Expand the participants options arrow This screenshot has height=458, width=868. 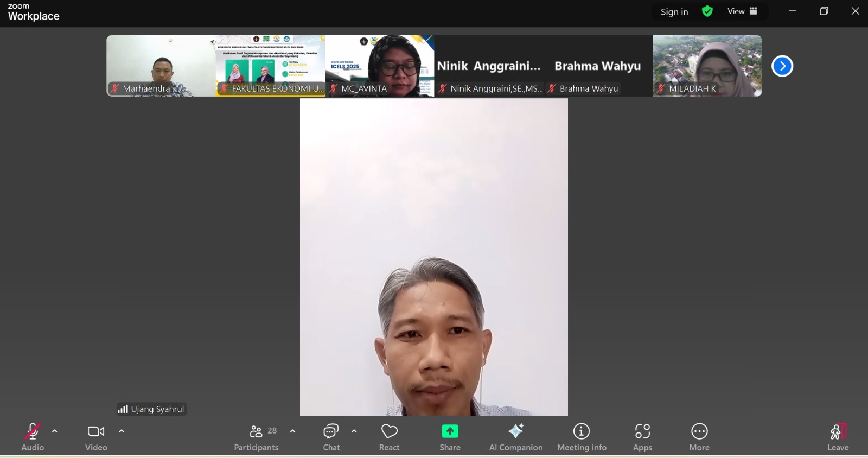click(293, 431)
